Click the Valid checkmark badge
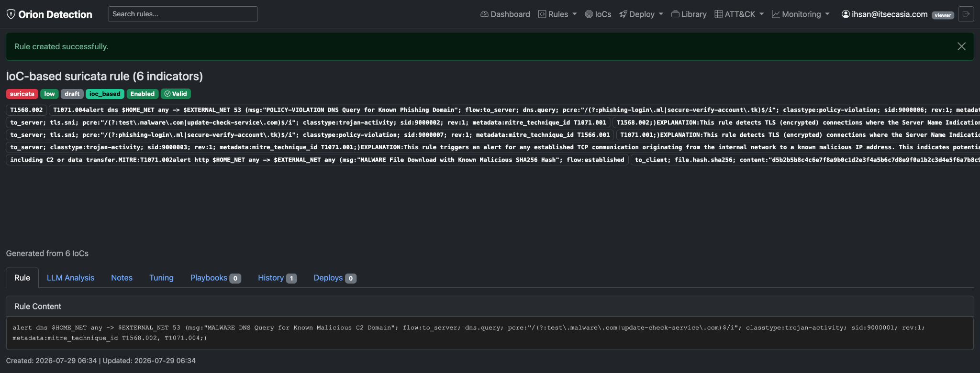980x373 pixels. point(176,94)
